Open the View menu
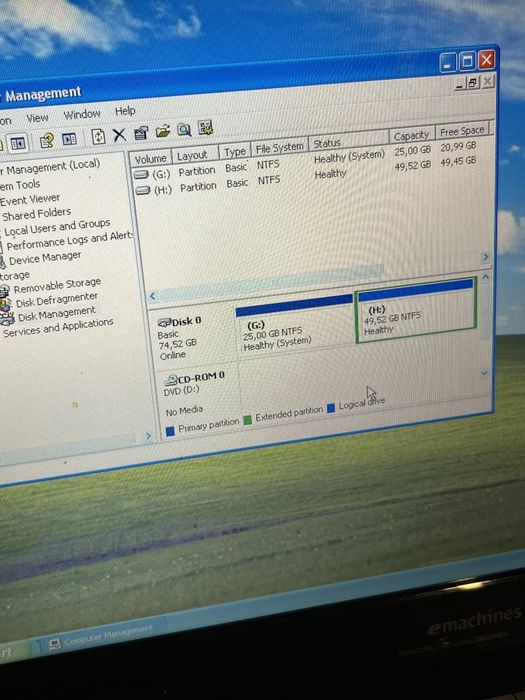This screenshot has width=525, height=700. pyautogui.click(x=37, y=118)
